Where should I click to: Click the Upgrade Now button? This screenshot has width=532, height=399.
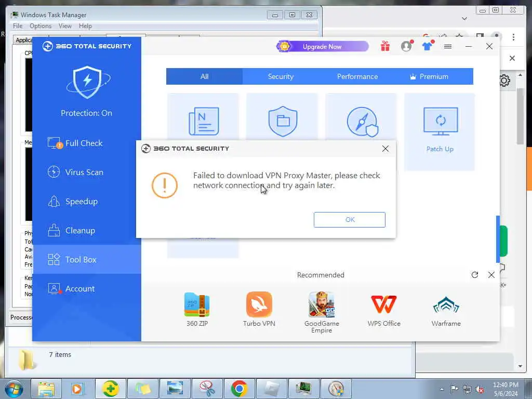[x=322, y=46]
